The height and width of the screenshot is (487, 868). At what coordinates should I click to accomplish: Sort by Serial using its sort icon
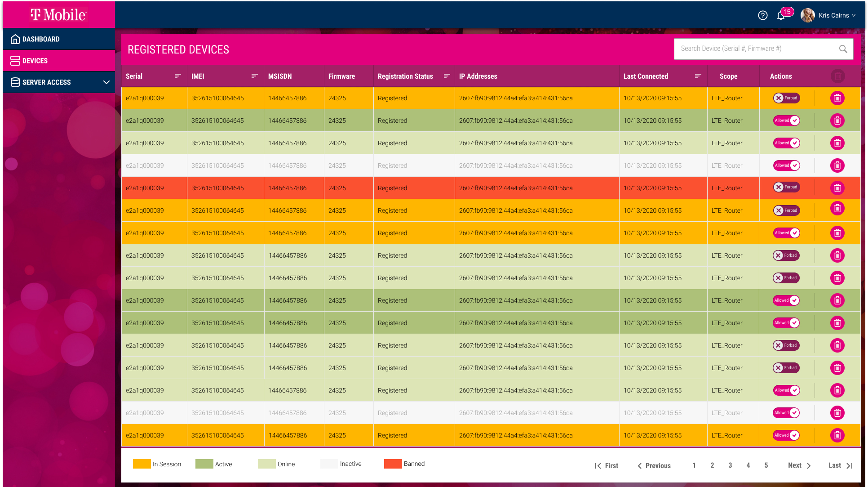coord(177,76)
